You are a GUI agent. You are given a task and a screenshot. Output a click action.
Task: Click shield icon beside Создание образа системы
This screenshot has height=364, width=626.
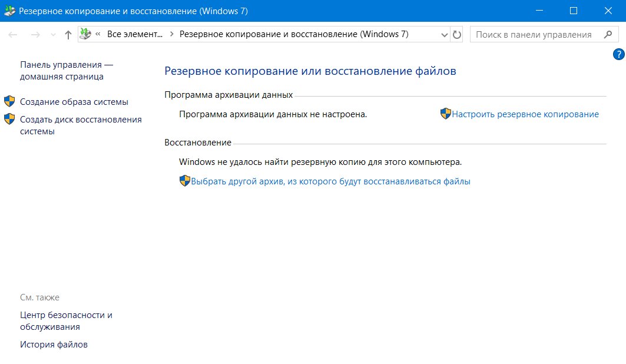point(9,101)
